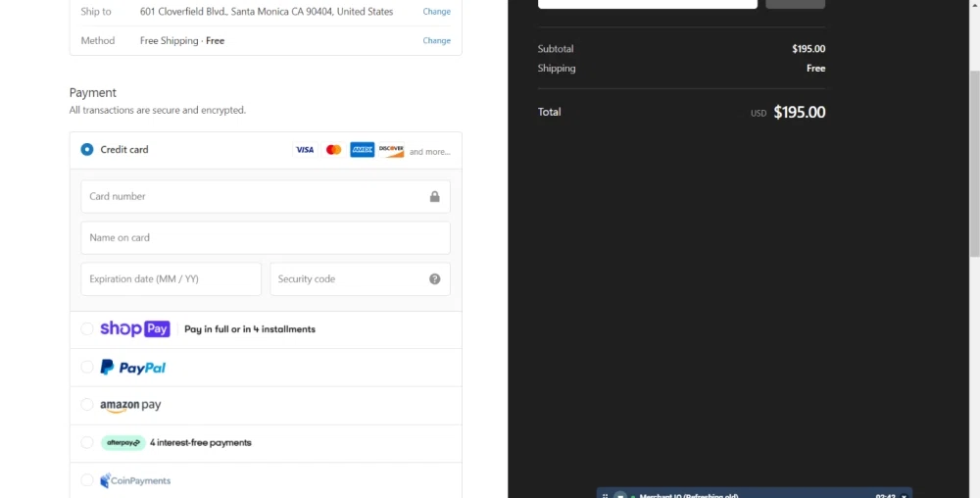
Task: Focus the Name on card field
Action: [x=265, y=238]
